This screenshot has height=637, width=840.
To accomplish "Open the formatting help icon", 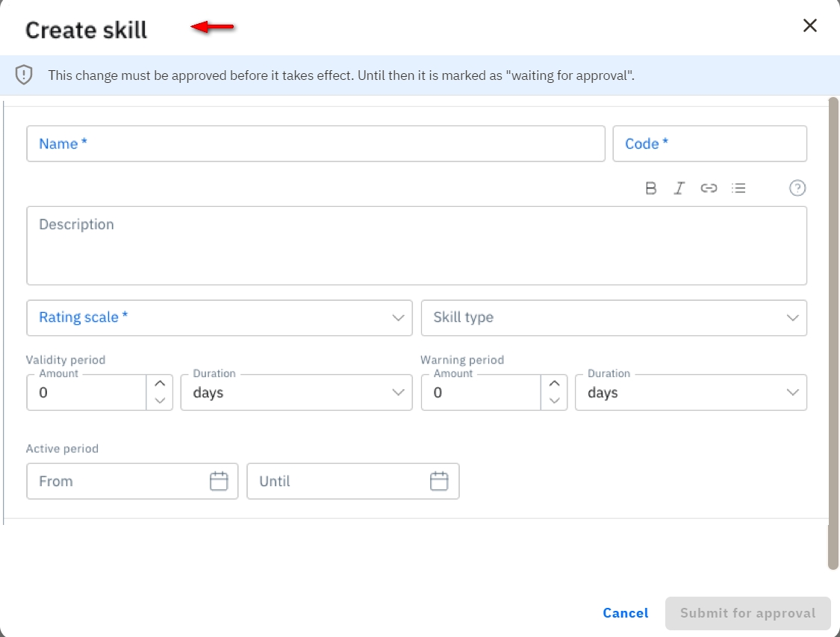I will [797, 188].
